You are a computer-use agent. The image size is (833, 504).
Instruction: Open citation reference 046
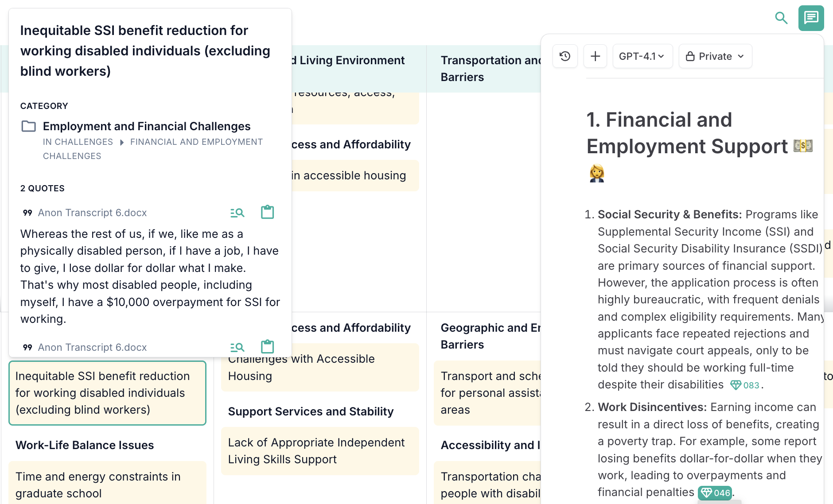(716, 493)
